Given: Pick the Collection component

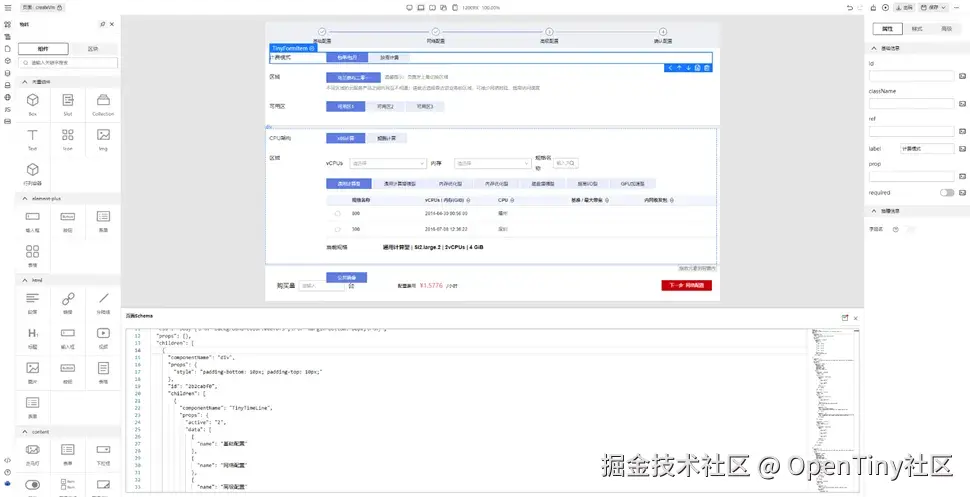Looking at the screenshot, I should coord(103,104).
